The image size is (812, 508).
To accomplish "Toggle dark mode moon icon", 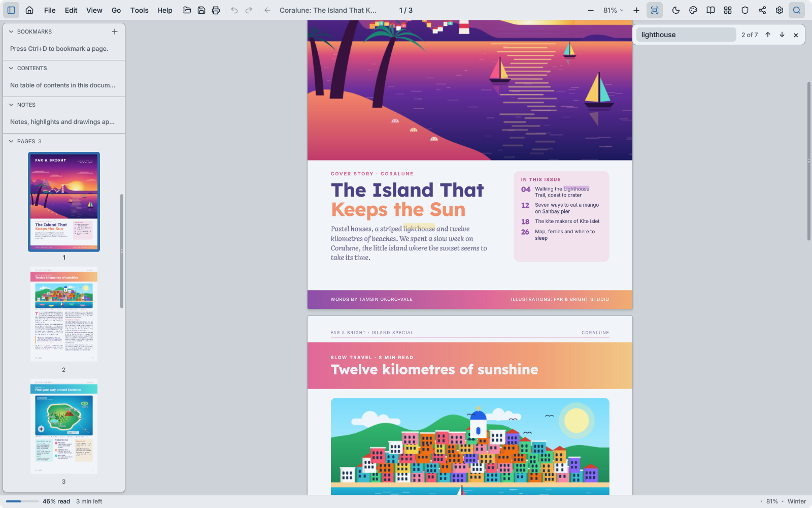I will 676,10.
